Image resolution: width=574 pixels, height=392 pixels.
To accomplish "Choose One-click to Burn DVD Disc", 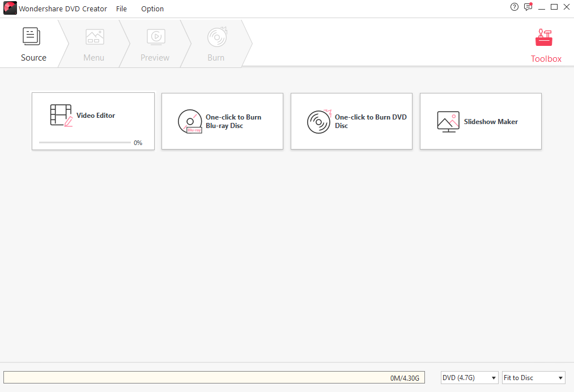I will 371,121.
